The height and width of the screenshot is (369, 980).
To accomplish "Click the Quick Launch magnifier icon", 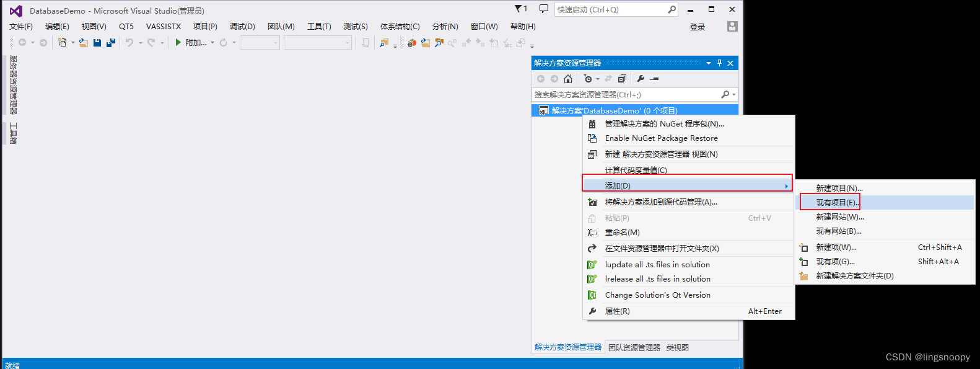I will pos(672,9).
